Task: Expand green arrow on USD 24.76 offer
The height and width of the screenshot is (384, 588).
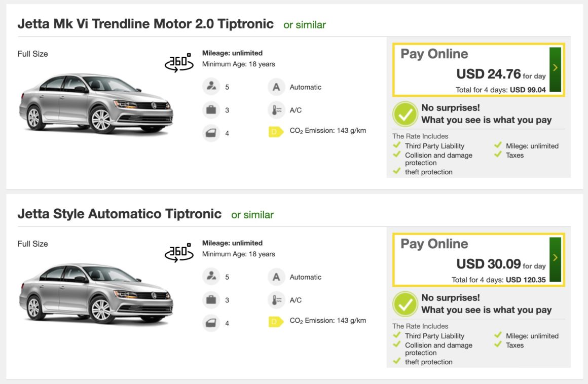Action: point(555,69)
